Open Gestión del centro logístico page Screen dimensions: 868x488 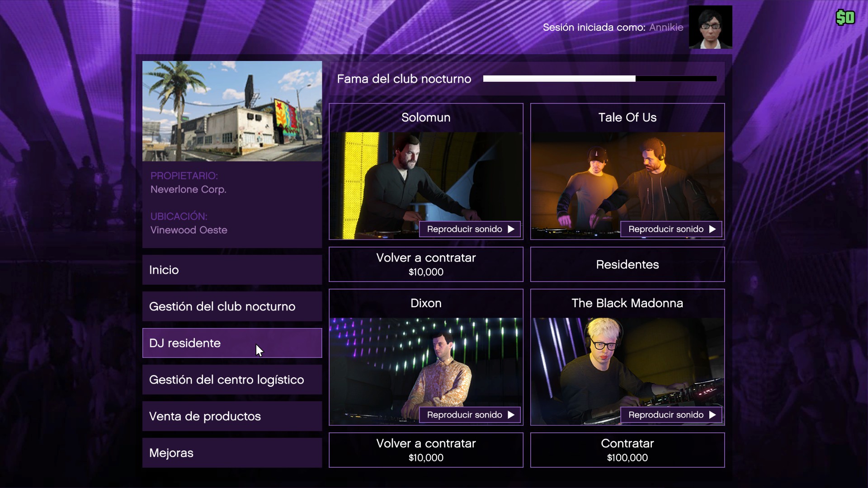232,380
